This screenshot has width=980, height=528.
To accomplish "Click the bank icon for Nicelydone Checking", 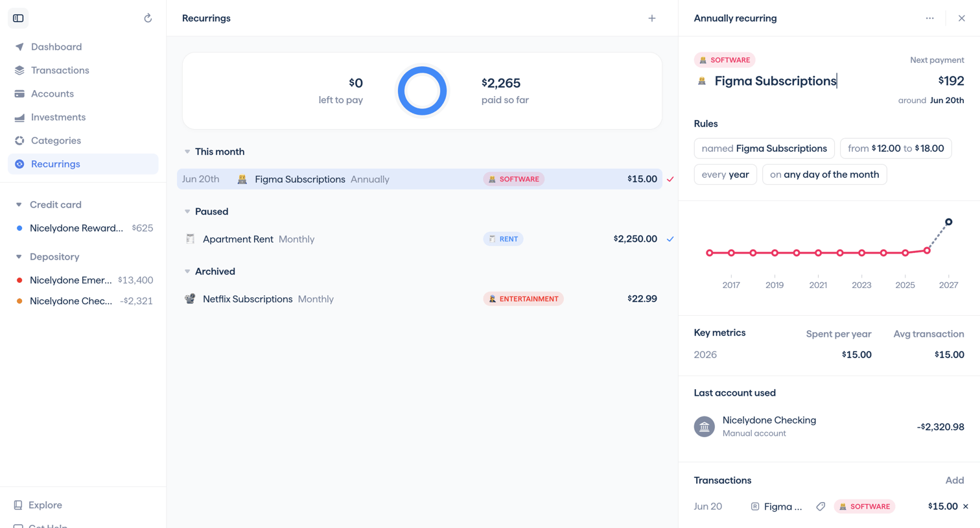I will (x=705, y=427).
